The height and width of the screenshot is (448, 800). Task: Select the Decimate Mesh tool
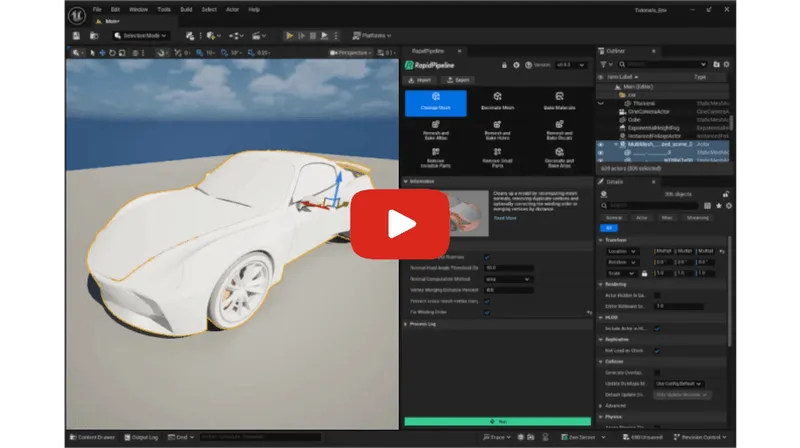497,102
